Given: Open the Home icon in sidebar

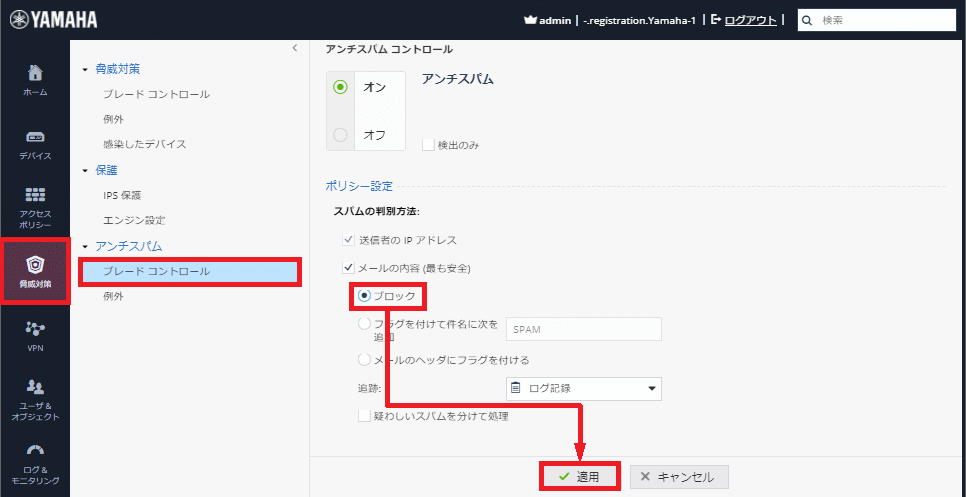Looking at the screenshot, I should 35,79.
